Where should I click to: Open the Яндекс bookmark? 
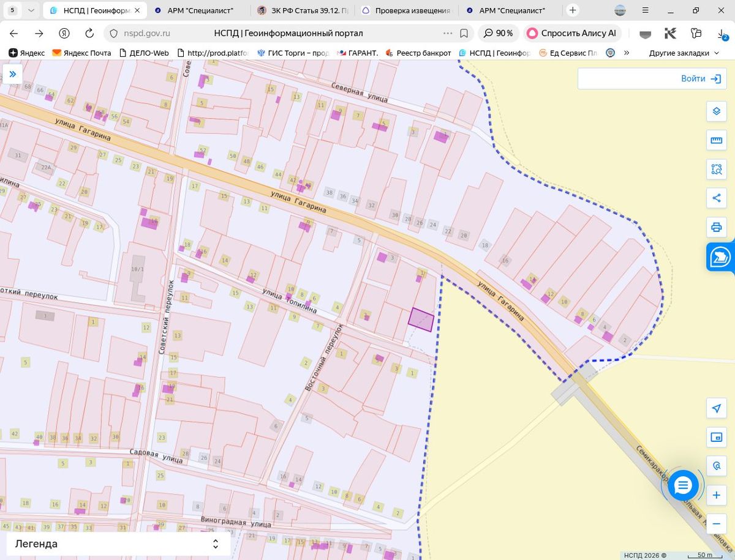(27, 53)
